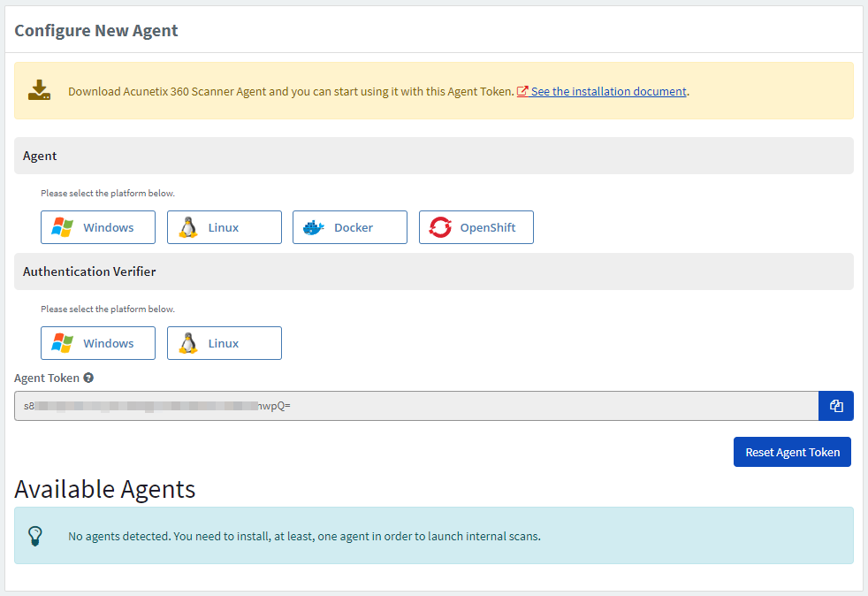Image resolution: width=868 pixels, height=596 pixels.
Task: Click inside the Agent Token field
Action: [416, 406]
